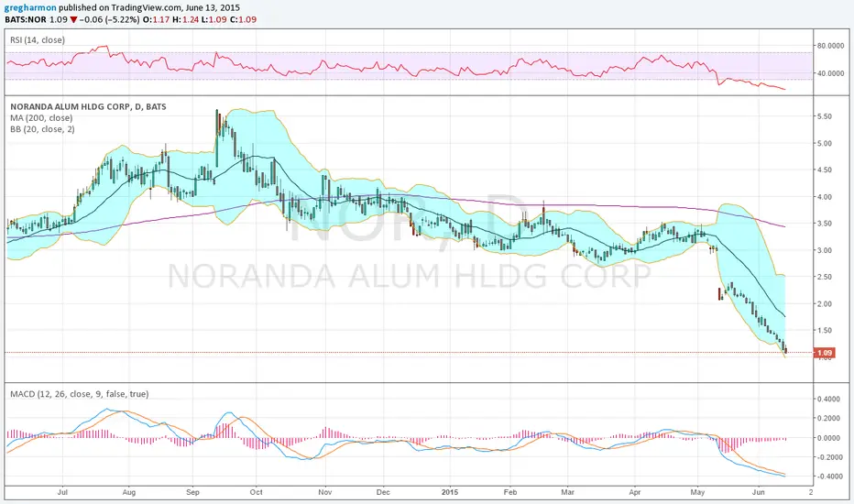Click the 3.00 price axis label
This screenshot has height=504, width=854.
(x=824, y=250)
